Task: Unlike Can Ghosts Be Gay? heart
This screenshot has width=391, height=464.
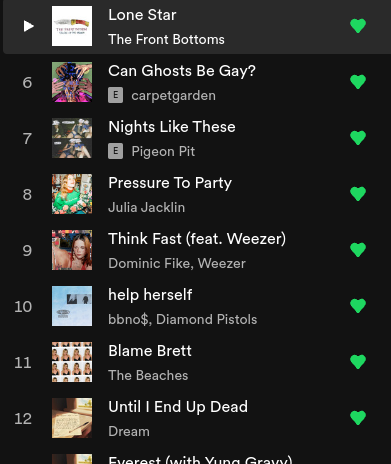Action: 358,82
